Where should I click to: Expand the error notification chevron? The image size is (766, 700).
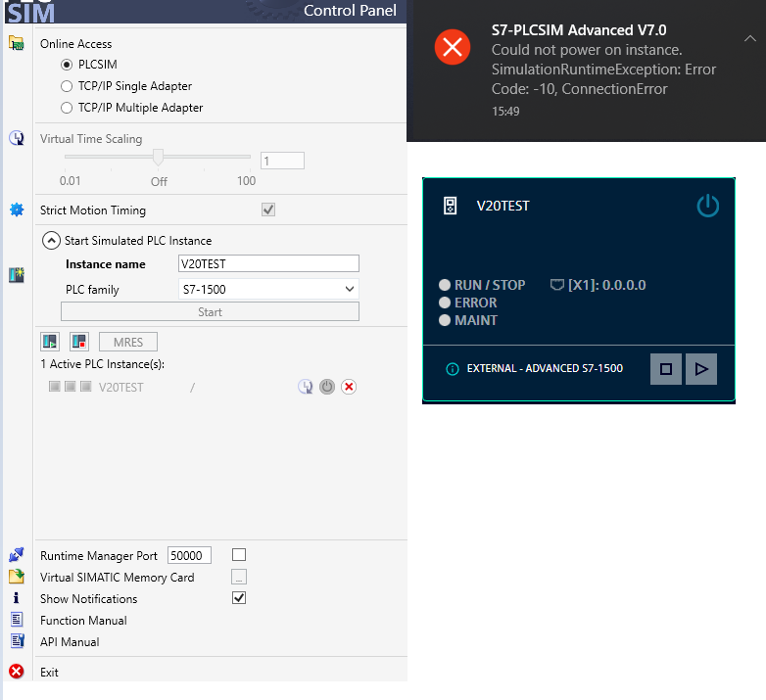click(750, 38)
